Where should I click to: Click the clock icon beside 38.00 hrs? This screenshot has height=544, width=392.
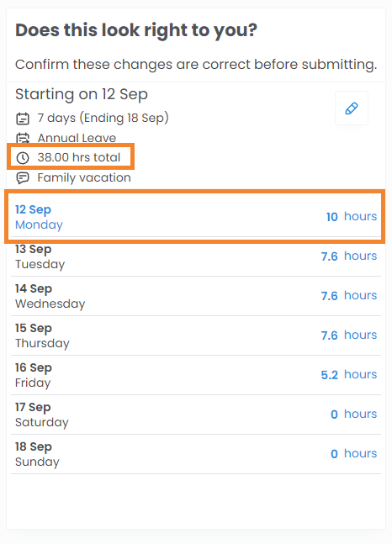click(23, 158)
